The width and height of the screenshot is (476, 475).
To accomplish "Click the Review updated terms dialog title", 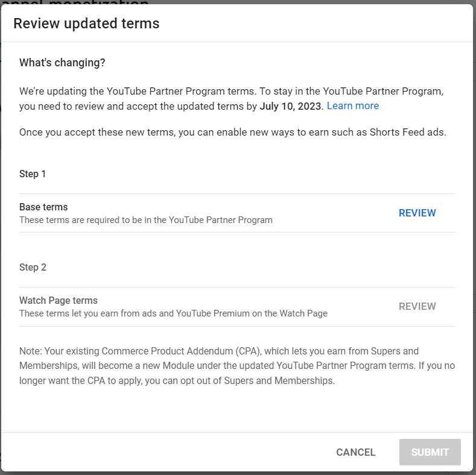I will [x=86, y=24].
